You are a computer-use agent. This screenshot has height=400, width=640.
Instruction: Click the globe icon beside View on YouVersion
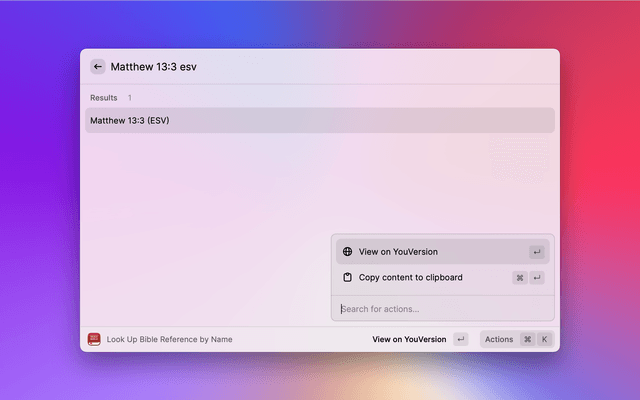click(347, 252)
